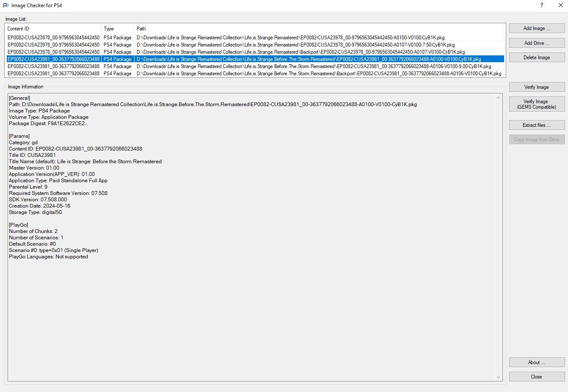Click the Title ID: CUSA23981 line
The height and width of the screenshot is (392, 568).
click(32, 155)
